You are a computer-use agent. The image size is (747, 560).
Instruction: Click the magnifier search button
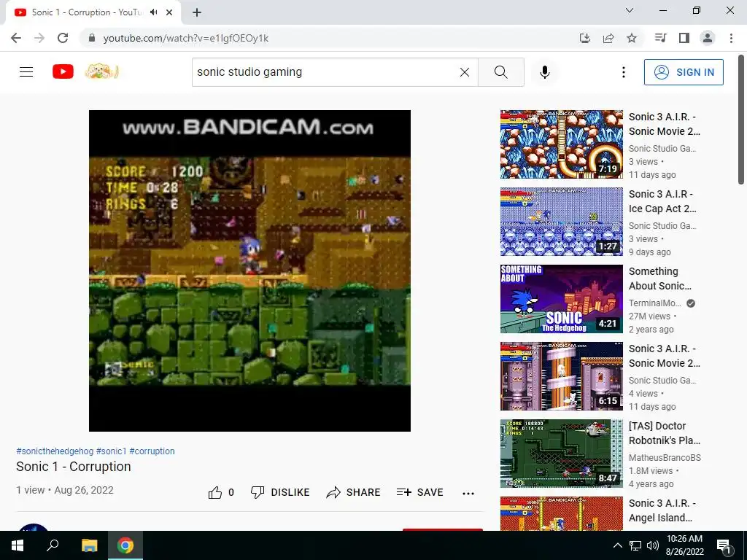coord(500,72)
